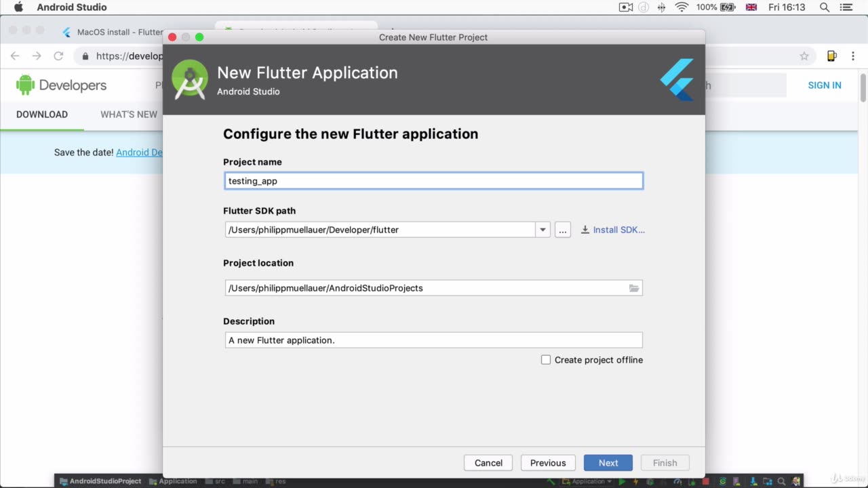Viewport: 868px width, 488px height.
Task: Click Chrome's back arrow
Action: pos(15,56)
